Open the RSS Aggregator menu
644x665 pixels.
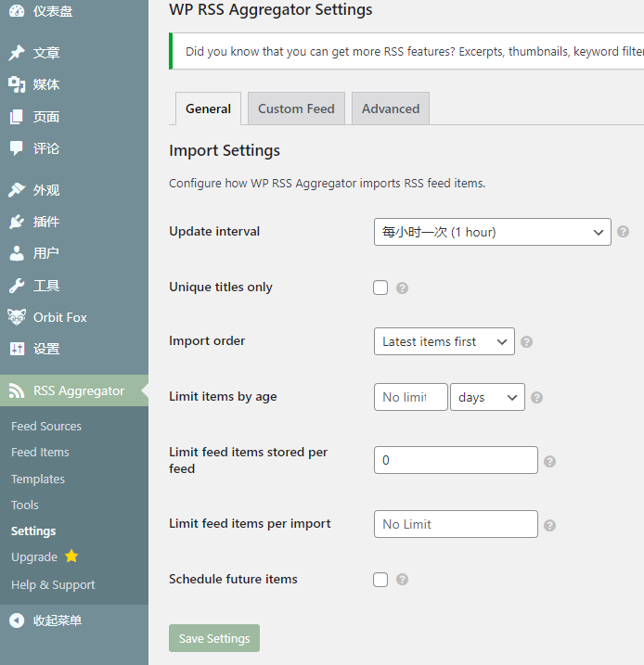pyautogui.click(x=74, y=390)
